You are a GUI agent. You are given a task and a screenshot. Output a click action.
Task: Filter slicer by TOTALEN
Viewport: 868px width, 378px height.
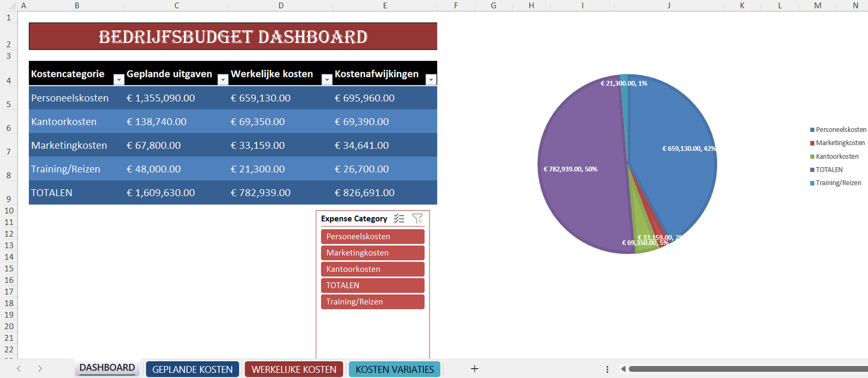click(x=373, y=285)
